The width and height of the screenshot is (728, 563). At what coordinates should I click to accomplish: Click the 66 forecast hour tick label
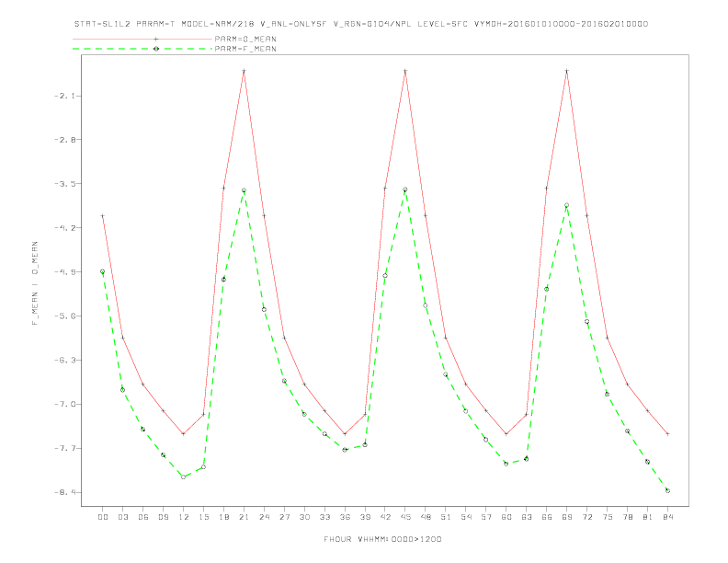(x=547, y=517)
